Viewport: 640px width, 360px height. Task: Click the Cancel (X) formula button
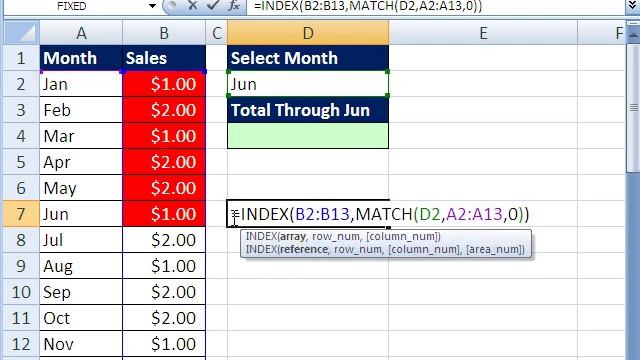pos(193,6)
